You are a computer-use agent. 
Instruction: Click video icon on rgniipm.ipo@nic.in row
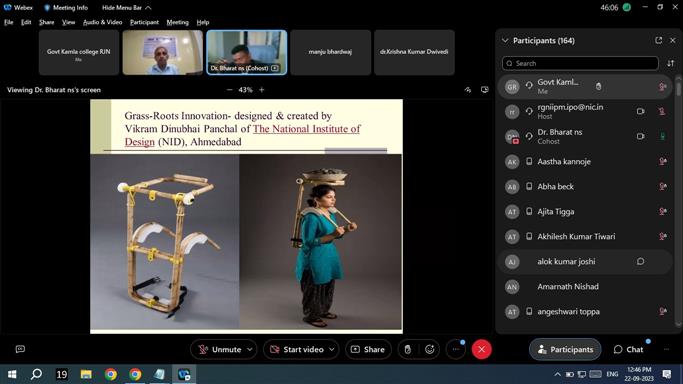point(640,111)
